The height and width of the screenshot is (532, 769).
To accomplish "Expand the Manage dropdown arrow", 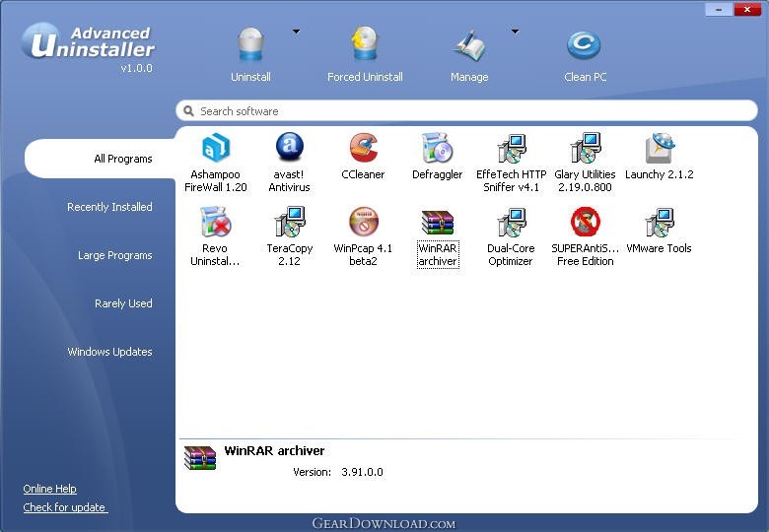I will point(515,32).
